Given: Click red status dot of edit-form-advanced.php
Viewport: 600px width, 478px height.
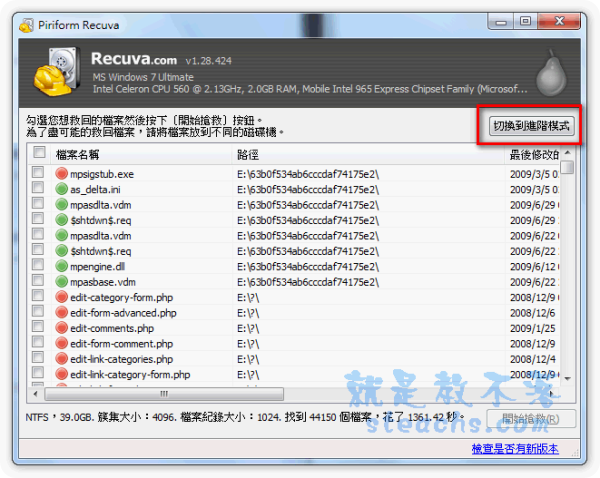Looking at the screenshot, I should pos(61,313).
